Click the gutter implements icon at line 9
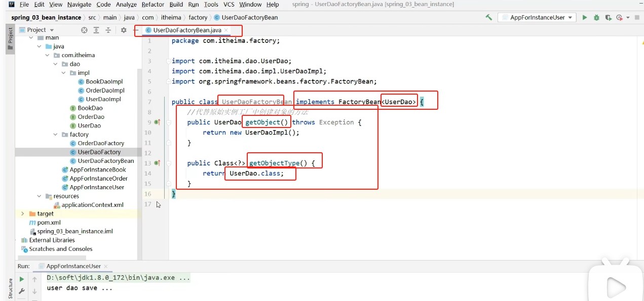644x301 pixels. click(157, 122)
